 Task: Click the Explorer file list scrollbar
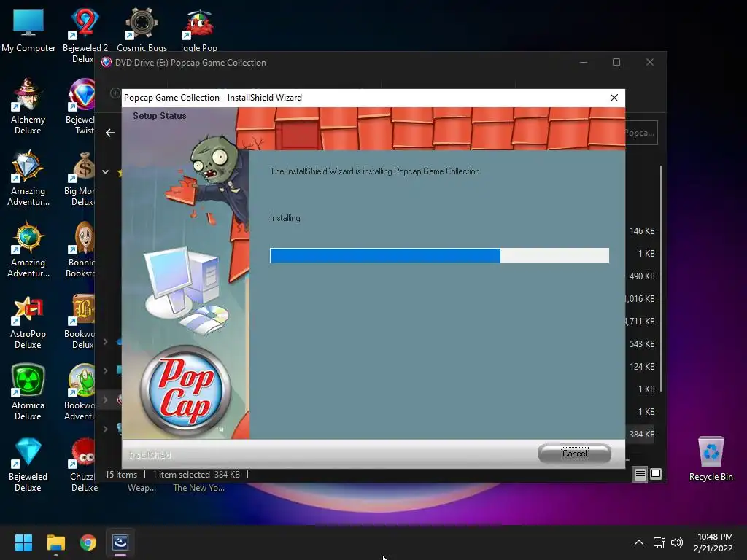coord(661,279)
